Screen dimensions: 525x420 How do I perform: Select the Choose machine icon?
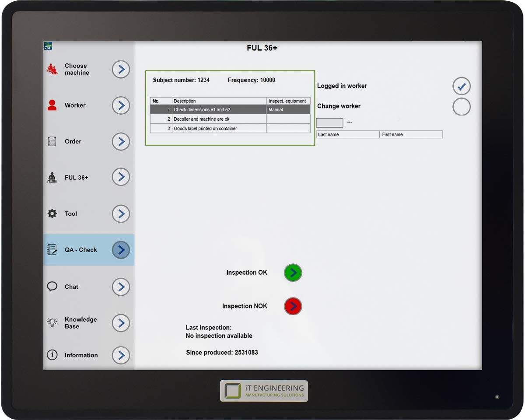point(52,69)
